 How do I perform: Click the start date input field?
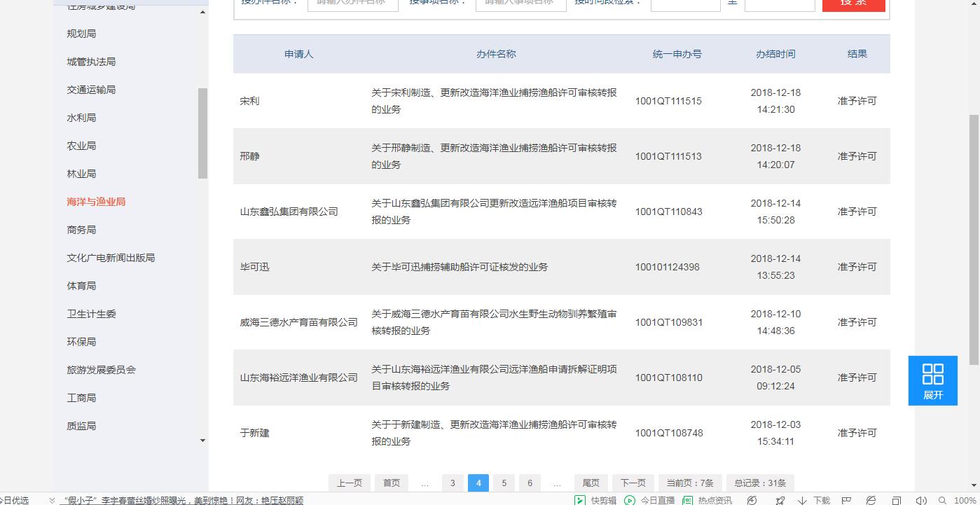pos(685,4)
